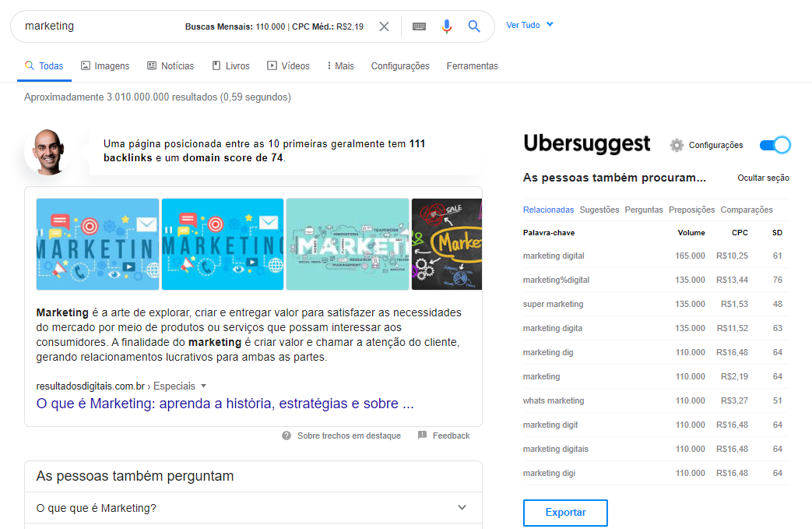The width and height of the screenshot is (812, 529).
Task: Select the Comparações tab in Ubersuggest
Action: pos(747,210)
